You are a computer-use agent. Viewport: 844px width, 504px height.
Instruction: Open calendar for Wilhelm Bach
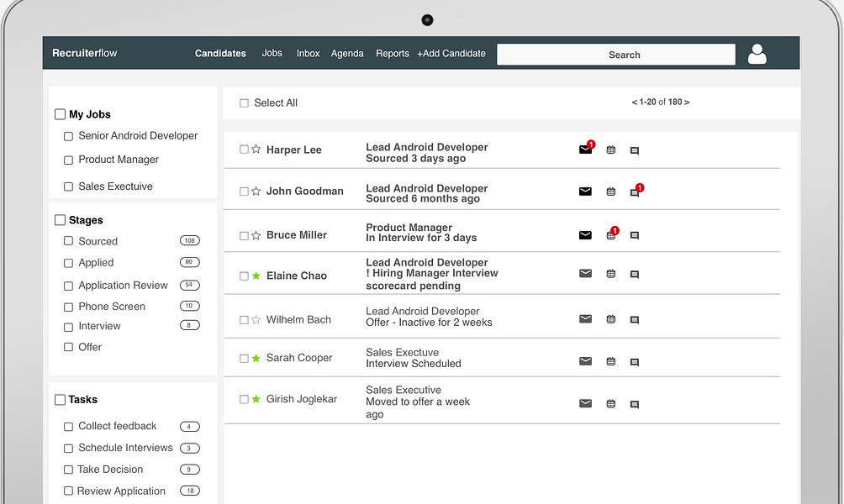click(x=611, y=319)
